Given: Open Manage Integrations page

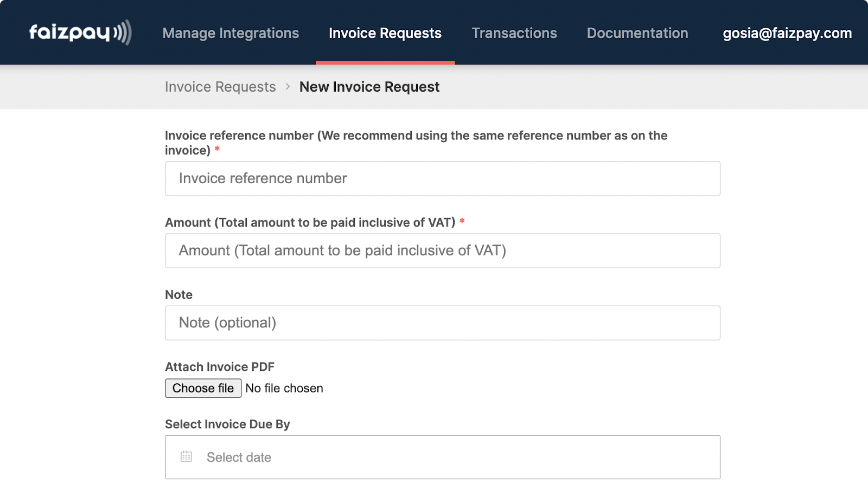Looking at the screenshot, I should tap(231, 33).
